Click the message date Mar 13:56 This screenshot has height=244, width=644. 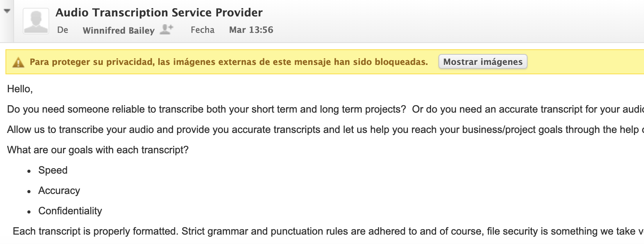tap(251, 30)
